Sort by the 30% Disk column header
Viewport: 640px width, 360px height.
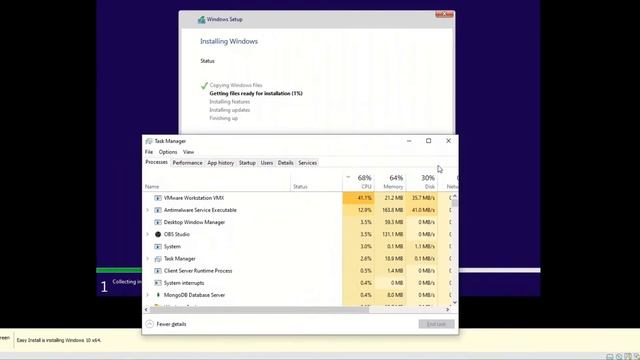422,182
